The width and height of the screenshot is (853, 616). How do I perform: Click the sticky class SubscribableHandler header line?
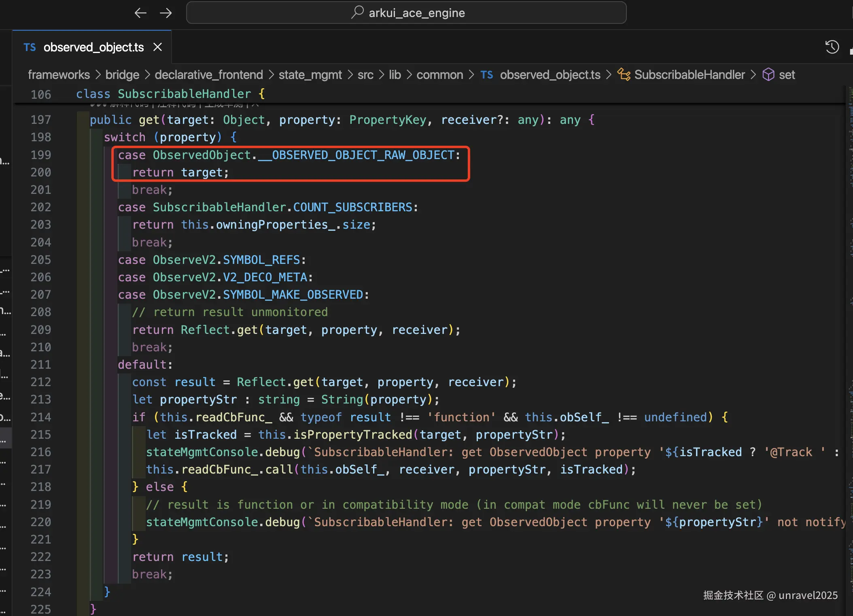pyautogui.click(x=170, y=94)
